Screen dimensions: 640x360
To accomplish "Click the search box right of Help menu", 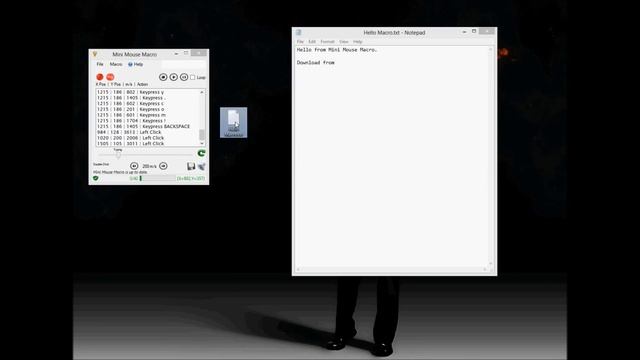I will (x=183, y=64).
